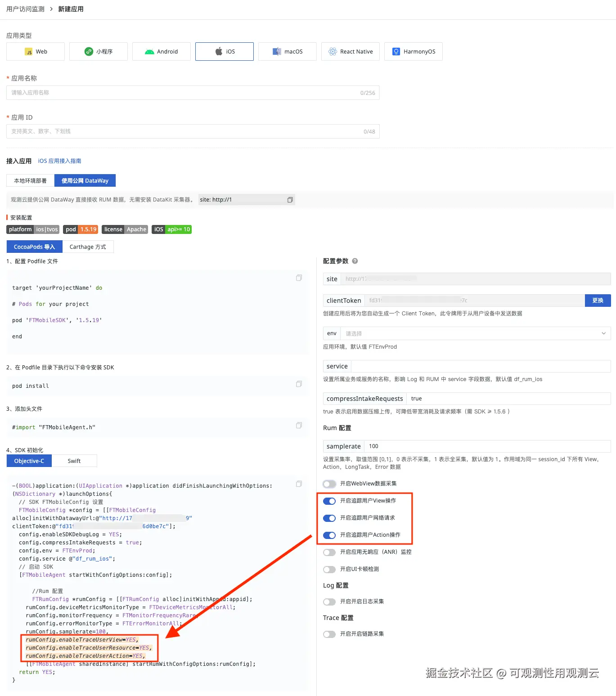
Task: Copy the SDK initialization code block
Action: click(299, 484)
